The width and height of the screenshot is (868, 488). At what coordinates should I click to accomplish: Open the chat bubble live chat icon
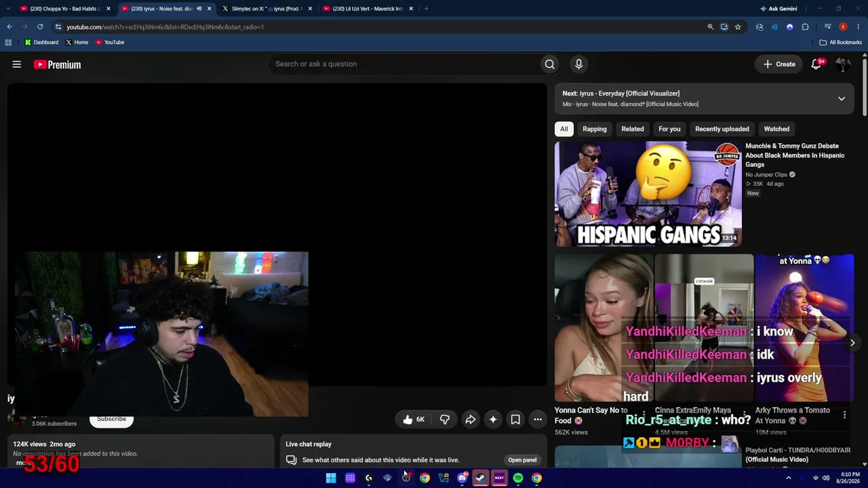click(x=291, y=460)
